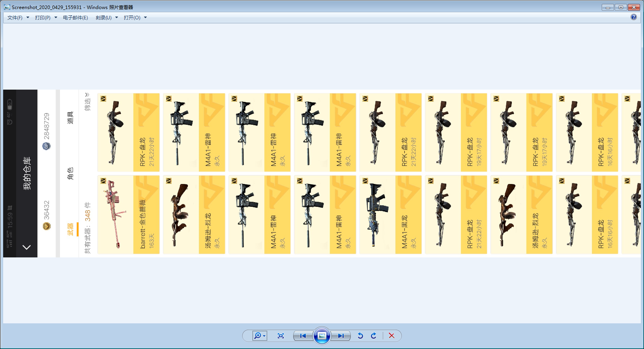Delete the photo with the red X
The width and height of the screenshot is (644, 349).
coord(391,336)
